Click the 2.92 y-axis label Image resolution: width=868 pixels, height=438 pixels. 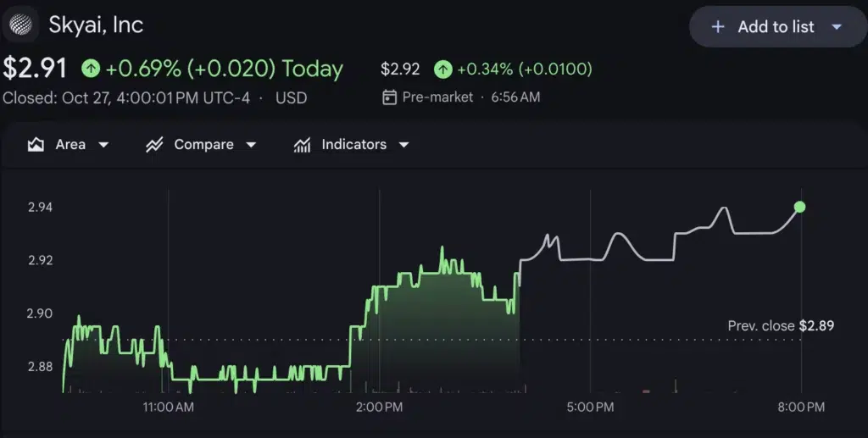point(41,260)
